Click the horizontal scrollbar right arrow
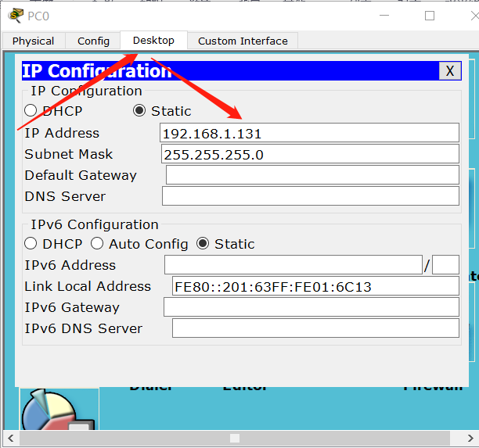This screenshot has width=479, height=448. [x=470, y=439]
